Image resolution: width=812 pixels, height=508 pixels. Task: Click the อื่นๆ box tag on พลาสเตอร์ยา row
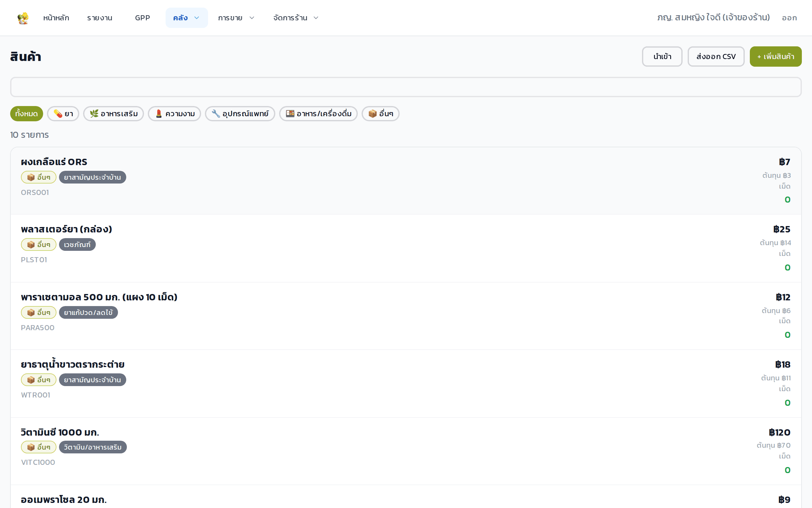coord(39,244)
